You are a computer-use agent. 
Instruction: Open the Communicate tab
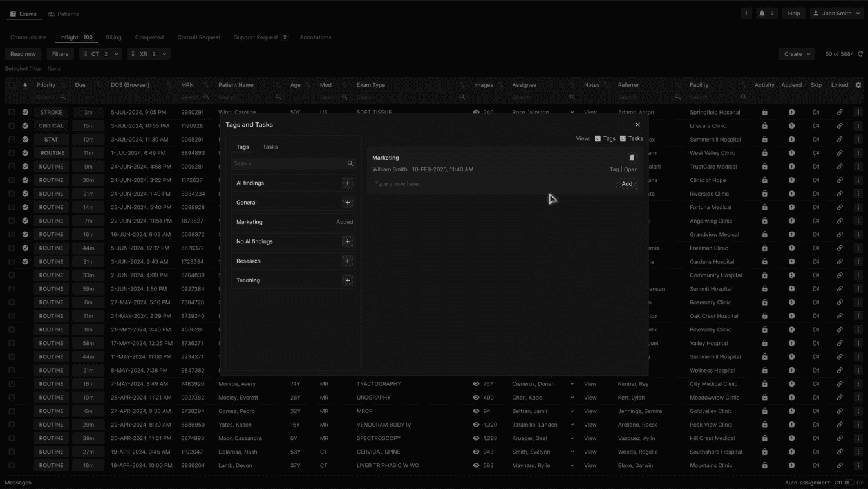(28, 37)
